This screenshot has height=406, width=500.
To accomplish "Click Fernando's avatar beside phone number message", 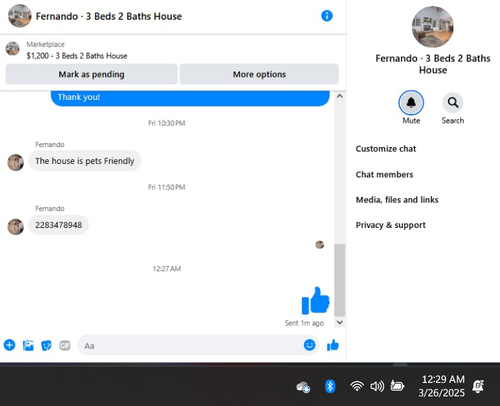I will click(16, 227).
